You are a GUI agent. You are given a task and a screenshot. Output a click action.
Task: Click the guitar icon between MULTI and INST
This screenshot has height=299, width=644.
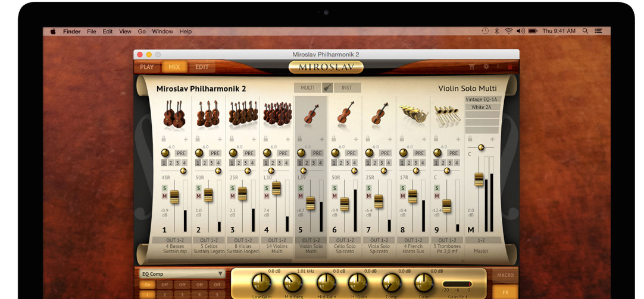click(328, 87)
